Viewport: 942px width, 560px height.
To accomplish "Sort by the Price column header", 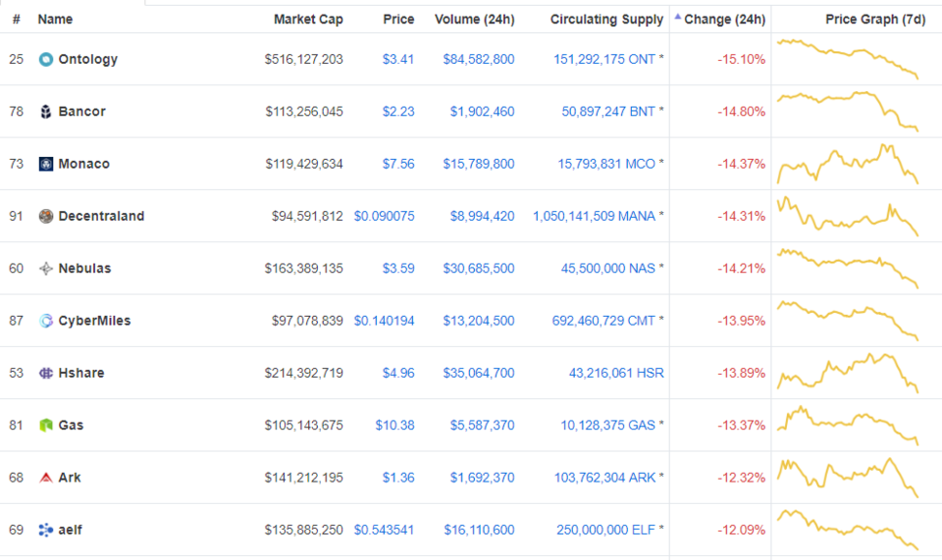I will (398, 20).
